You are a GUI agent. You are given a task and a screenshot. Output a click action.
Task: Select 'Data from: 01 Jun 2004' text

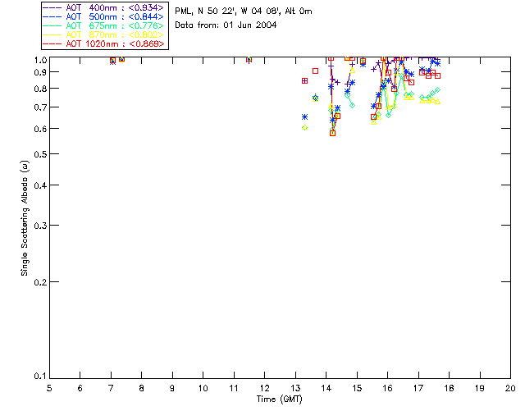point(226,25)
